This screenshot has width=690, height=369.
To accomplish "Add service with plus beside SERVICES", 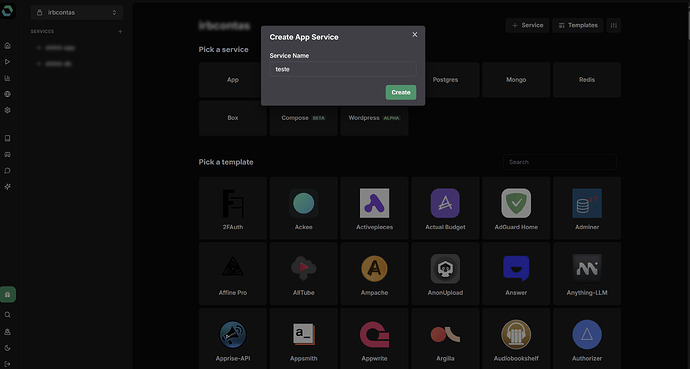I will tap(120, 32).
